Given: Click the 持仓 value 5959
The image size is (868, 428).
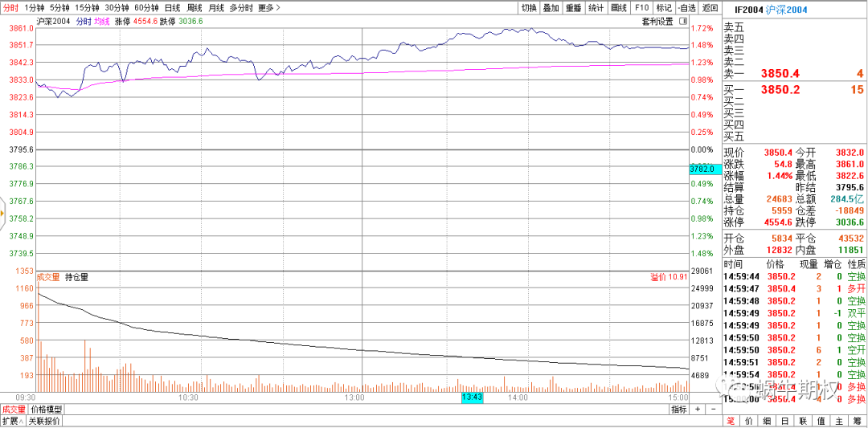Looking at the screenshot, I should tap(782, 210).
